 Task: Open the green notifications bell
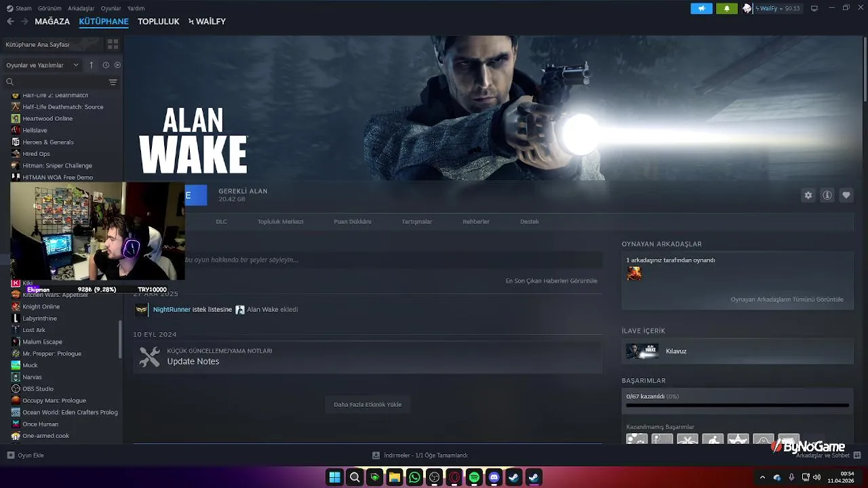726,8
